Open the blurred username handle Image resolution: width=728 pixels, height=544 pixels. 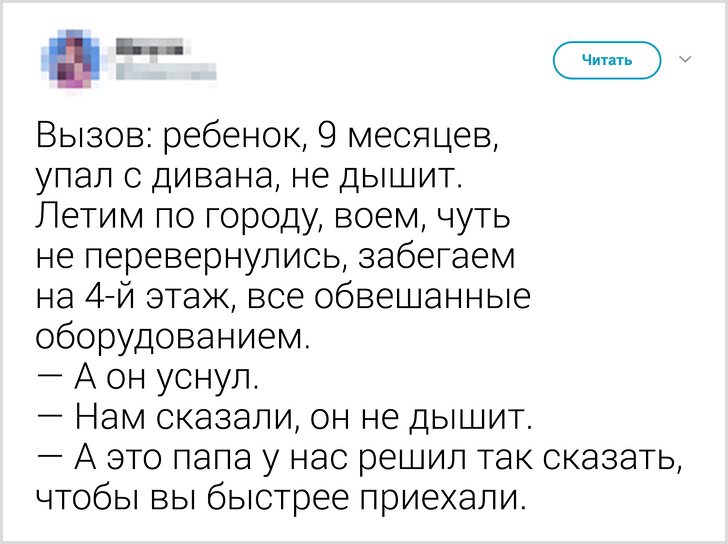[x=164, y=70]
